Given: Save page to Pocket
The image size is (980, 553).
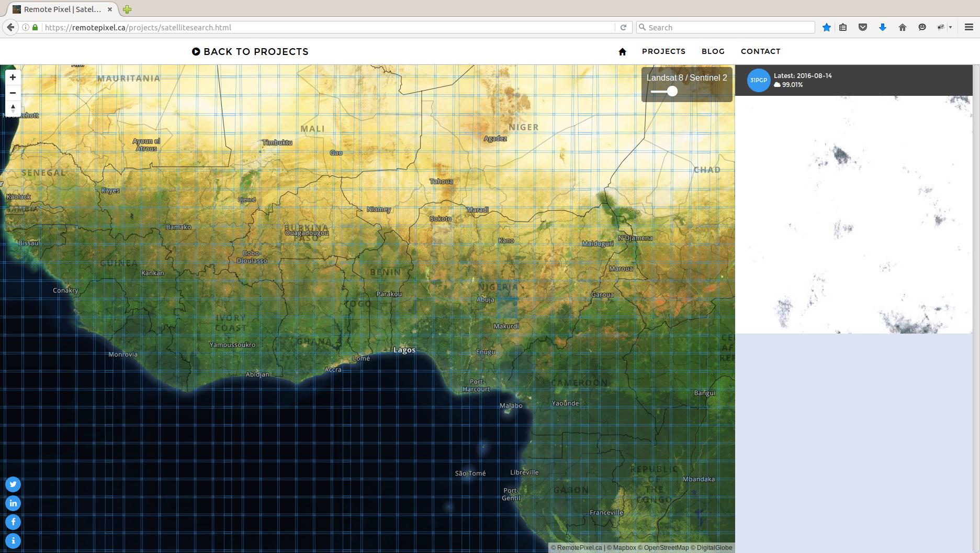Looking at the screenshot, I should 863,27.
